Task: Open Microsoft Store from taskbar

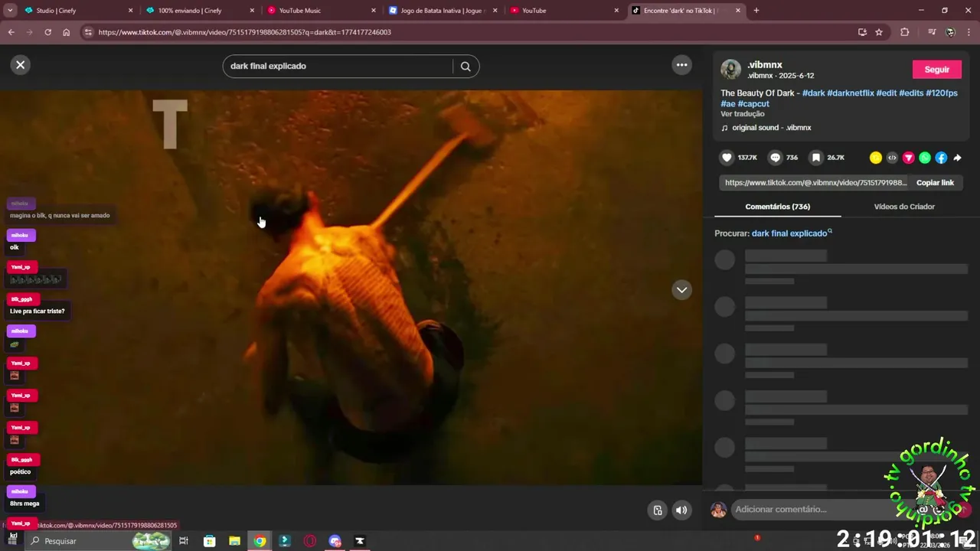Action: click(x=209, y=541)
